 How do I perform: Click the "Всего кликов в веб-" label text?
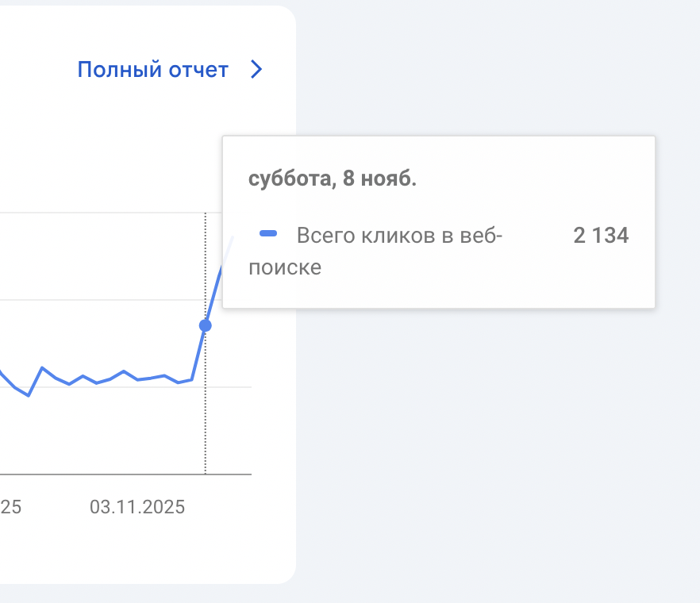click(x=400, y=236)
